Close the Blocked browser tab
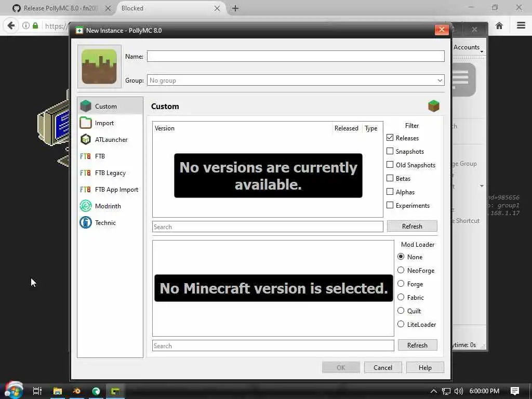Viewport: 532px width, 399px height. (217, 8)
